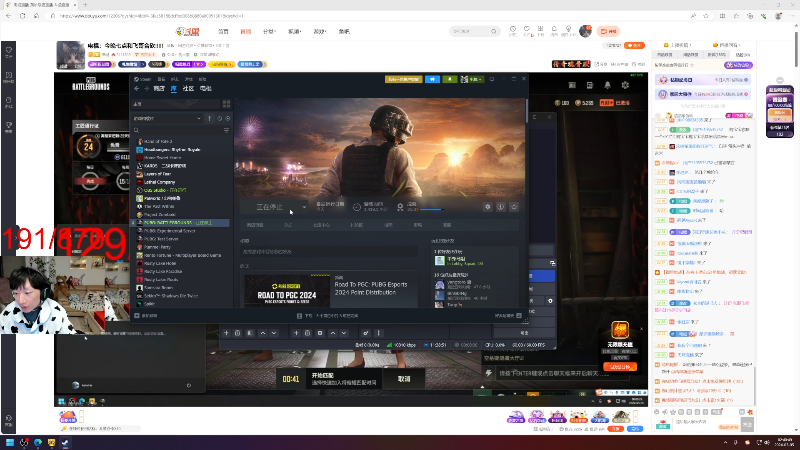
Task: Refresh the browser page
Action: tap(22, 16)
